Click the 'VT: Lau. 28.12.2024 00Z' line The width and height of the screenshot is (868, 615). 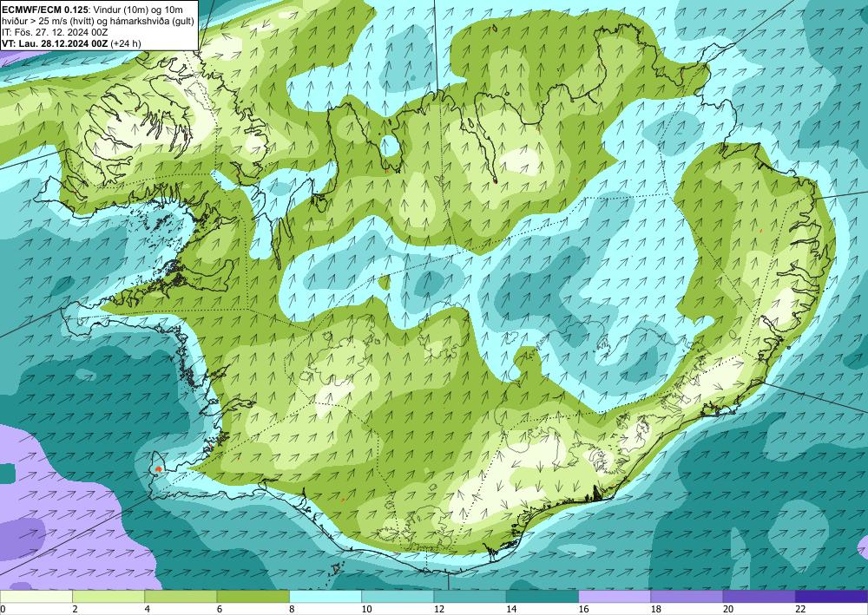[55, 43]
